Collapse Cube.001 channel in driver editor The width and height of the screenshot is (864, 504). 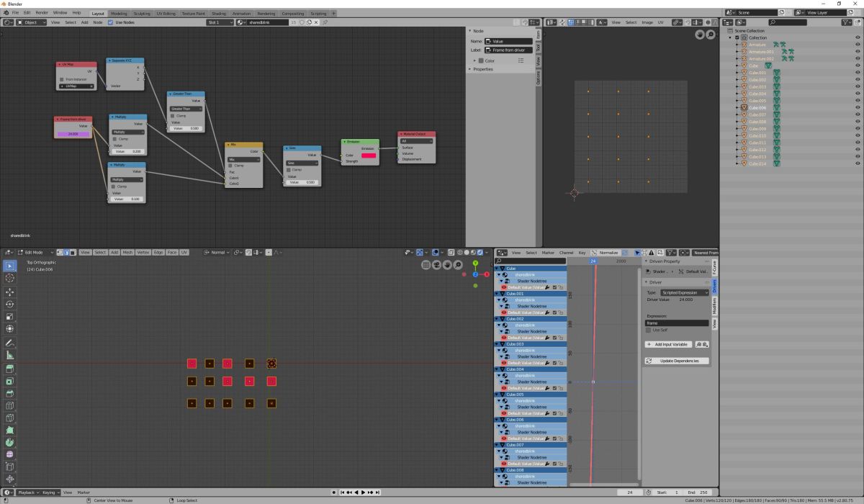pyautogui.click(x=498, y=294)
